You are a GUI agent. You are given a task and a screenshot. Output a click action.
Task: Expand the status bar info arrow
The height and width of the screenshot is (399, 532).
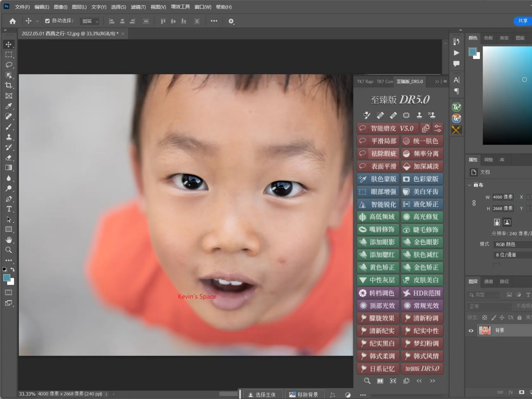click(106, 394)
